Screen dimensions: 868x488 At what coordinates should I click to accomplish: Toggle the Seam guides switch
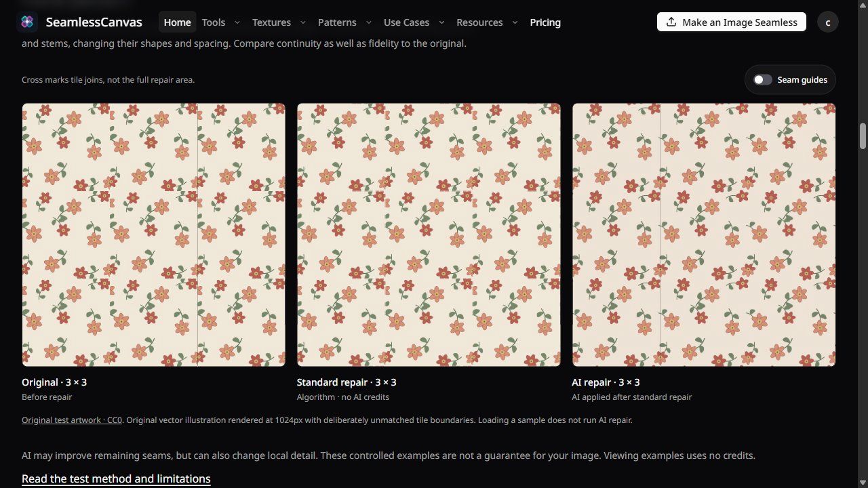pos(763,79)
